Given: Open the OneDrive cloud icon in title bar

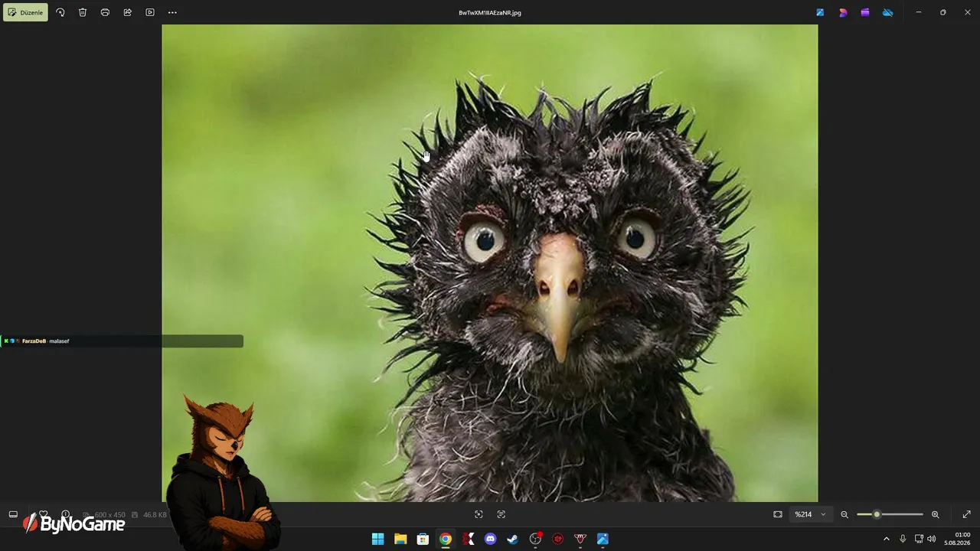Looking at the screenshot, I should pos(887,12).
